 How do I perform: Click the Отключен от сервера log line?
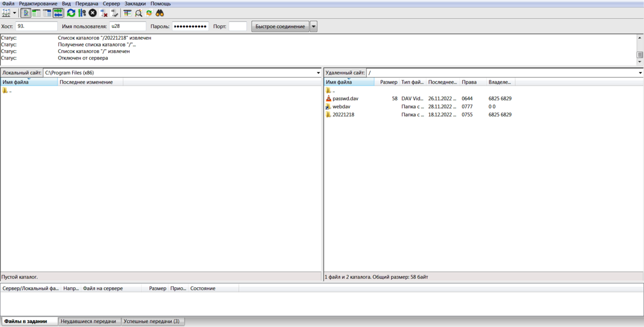83,58
